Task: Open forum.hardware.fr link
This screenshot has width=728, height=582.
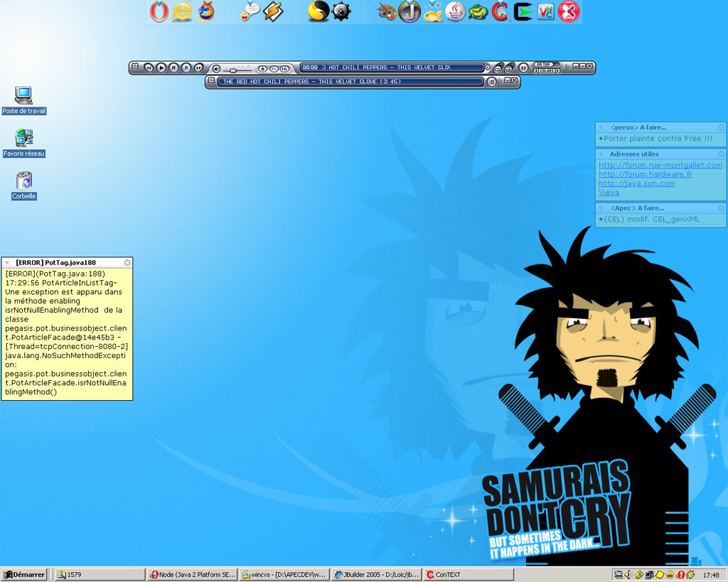Action: [x=646, y=174]
